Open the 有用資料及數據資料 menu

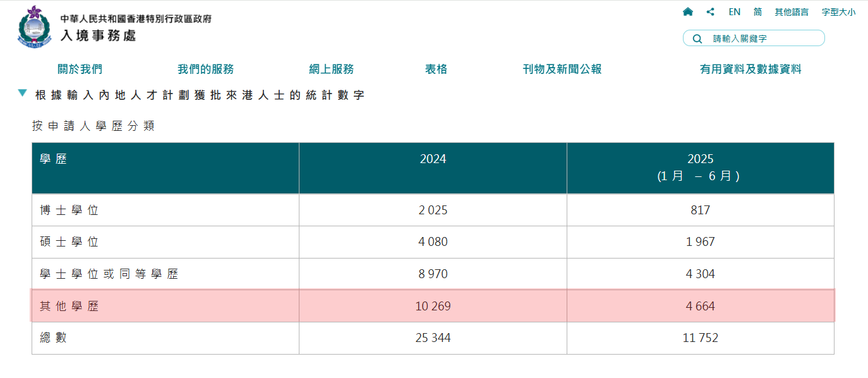point(750,70)
